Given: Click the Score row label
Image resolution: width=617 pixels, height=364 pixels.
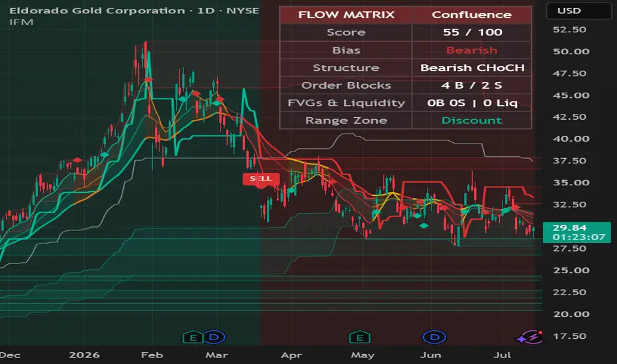Looking at the screenshot, I should [x=346, y=32].
